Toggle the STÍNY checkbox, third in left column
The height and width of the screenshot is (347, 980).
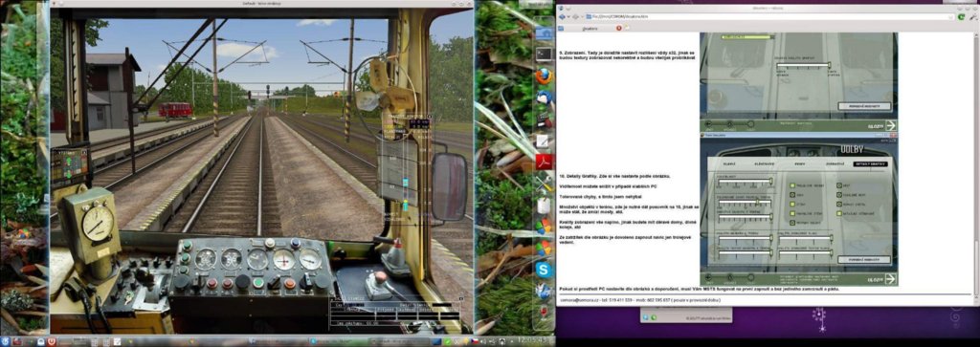[792, 204]
